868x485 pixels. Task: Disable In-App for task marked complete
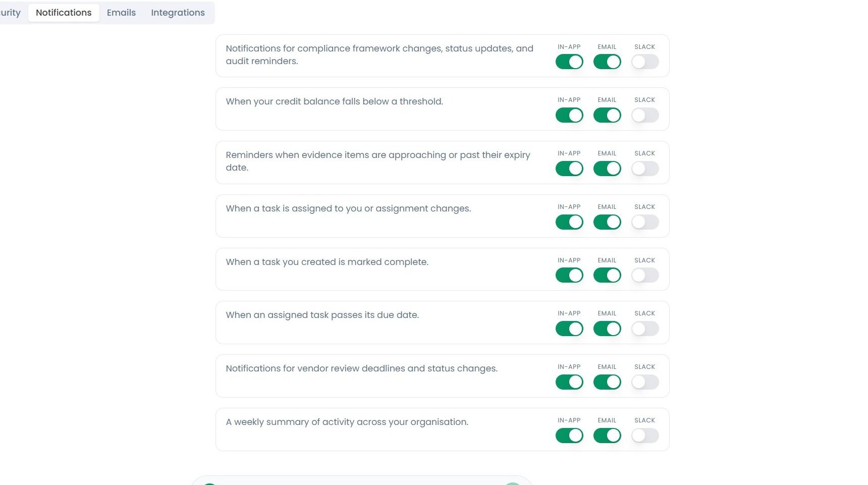click(x=569, y=275)
